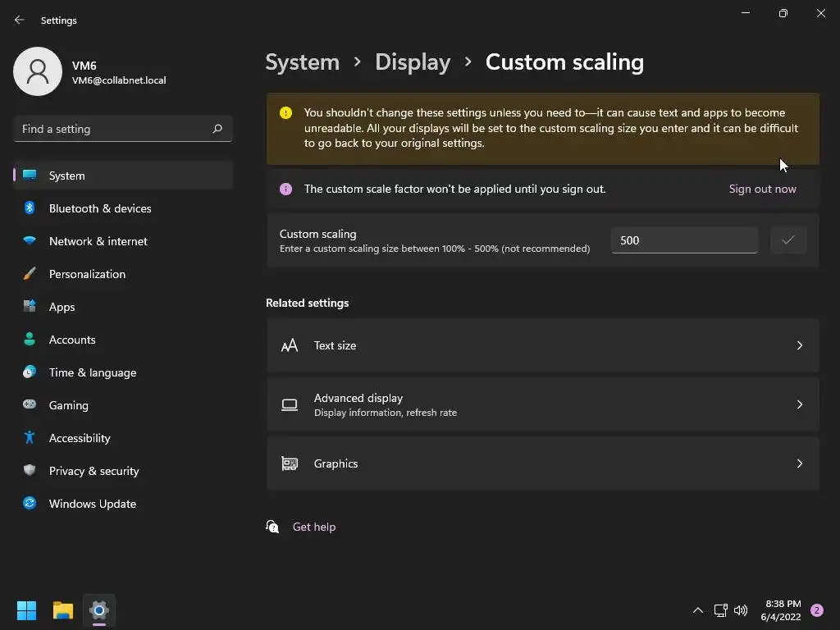Click the Gaming controller icon
The width and height of the screenshot is (840, 630).
30,405
